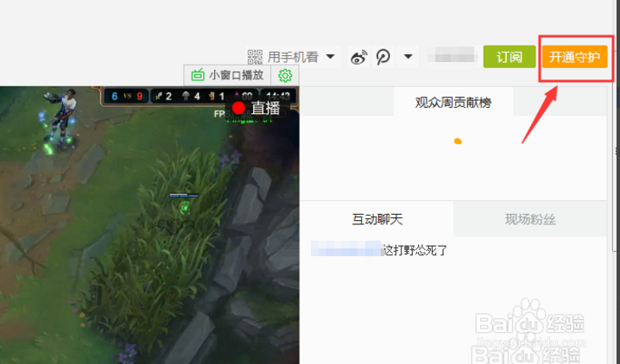
Task: Select the 现场粉丝 tab
Action: pos(530,219)
